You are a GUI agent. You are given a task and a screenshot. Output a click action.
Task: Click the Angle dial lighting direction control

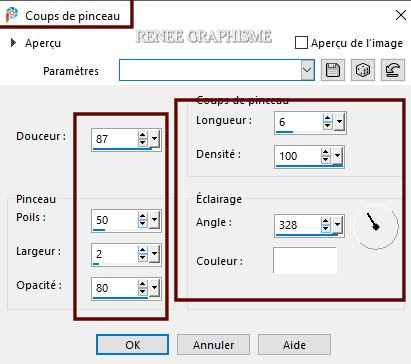point(376,227)
